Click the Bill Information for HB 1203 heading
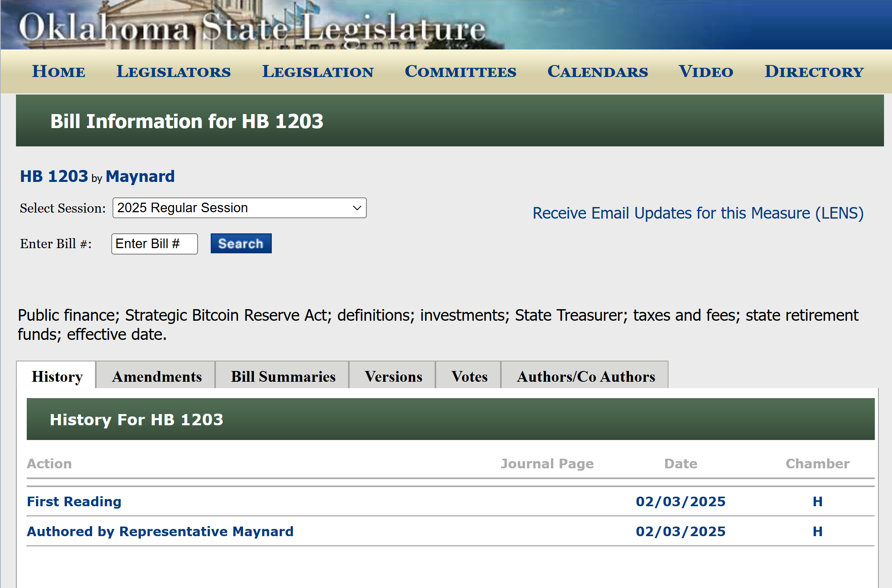 point(187,121)
